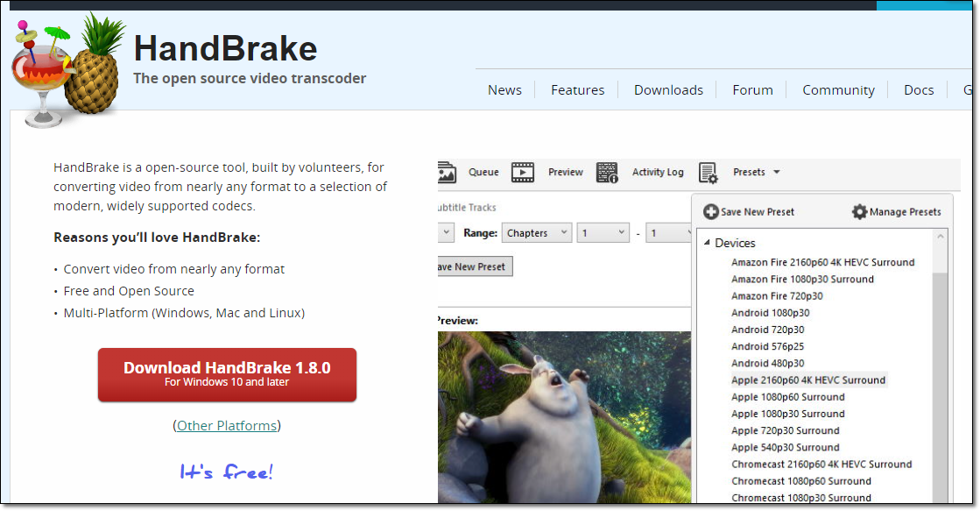Click 'Reasons you'll love HandBrake:' heading
This screenshot has width=980, height=511.
point(157,238)
